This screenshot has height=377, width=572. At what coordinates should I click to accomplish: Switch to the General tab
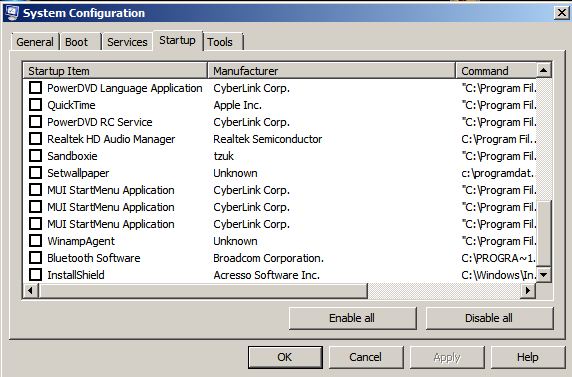[35, 42]
